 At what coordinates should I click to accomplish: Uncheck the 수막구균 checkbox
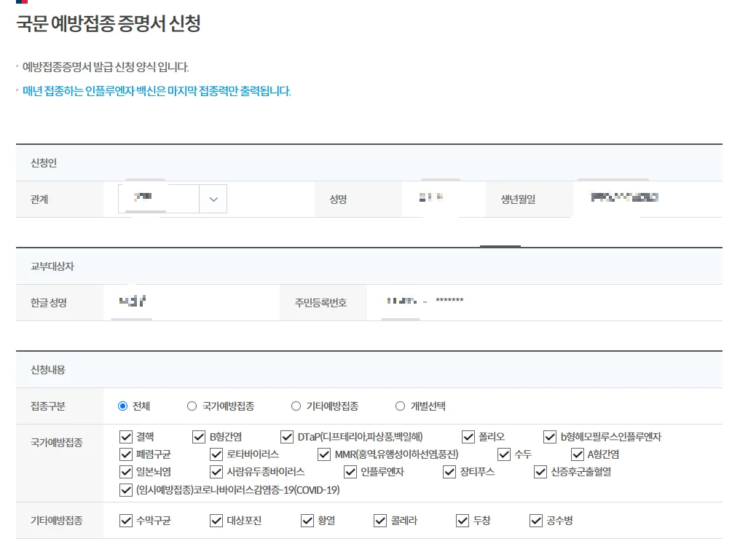coord(125,520)
